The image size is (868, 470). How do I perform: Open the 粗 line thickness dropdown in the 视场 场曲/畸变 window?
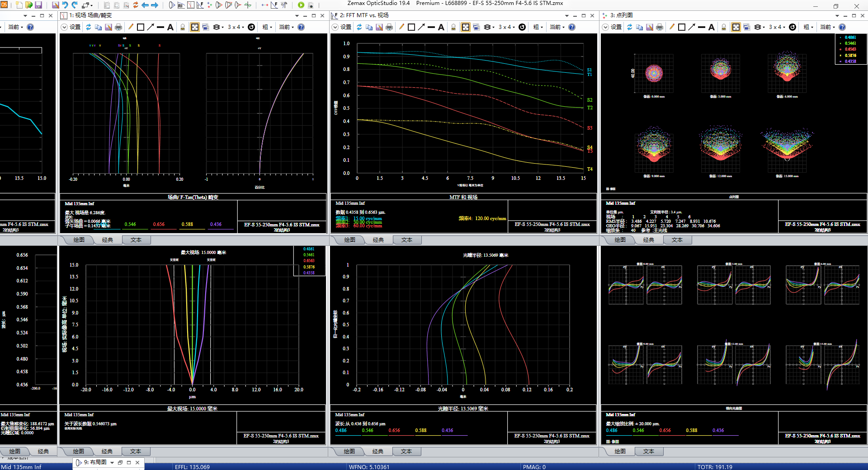coord(267,27)
